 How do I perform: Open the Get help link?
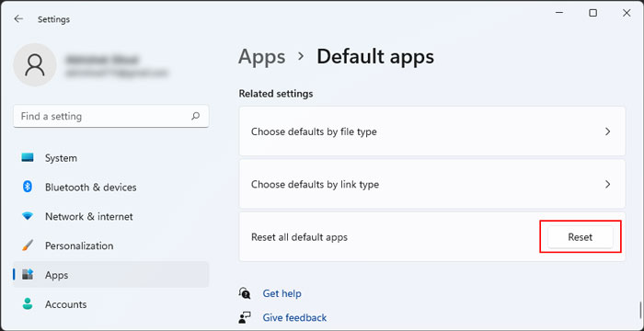tap(282, 293)
